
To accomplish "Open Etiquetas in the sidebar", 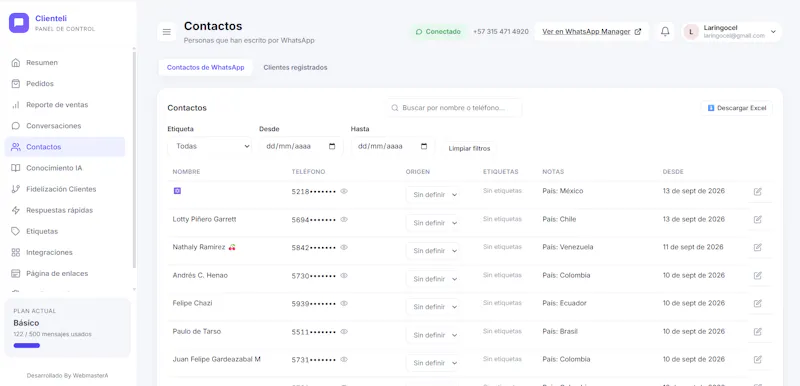I will pyautogui.click(x=64, y=231).
